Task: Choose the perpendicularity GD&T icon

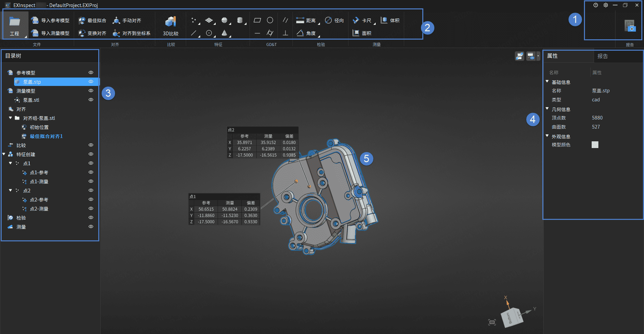Action: click(x=285, y=33)
